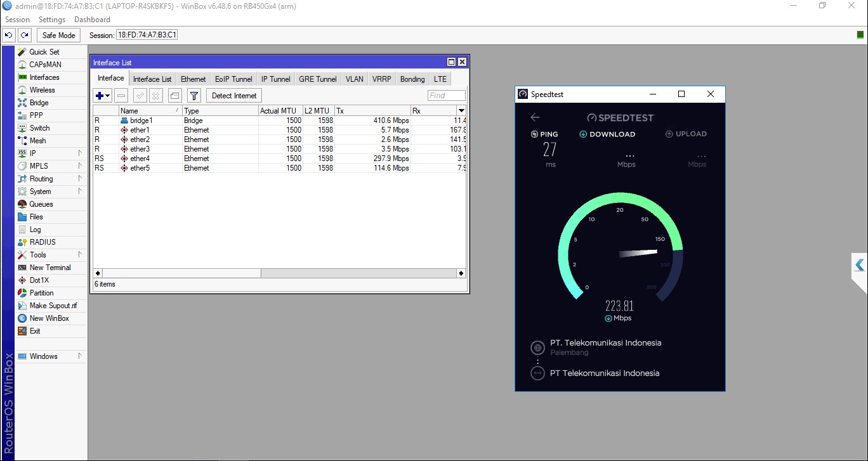Click Make Supout.rif
868x461 pixels.
point(53,306)
